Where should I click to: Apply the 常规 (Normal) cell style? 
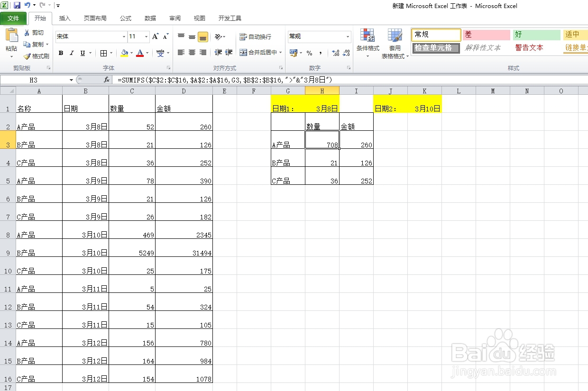[x=436, y=35]
